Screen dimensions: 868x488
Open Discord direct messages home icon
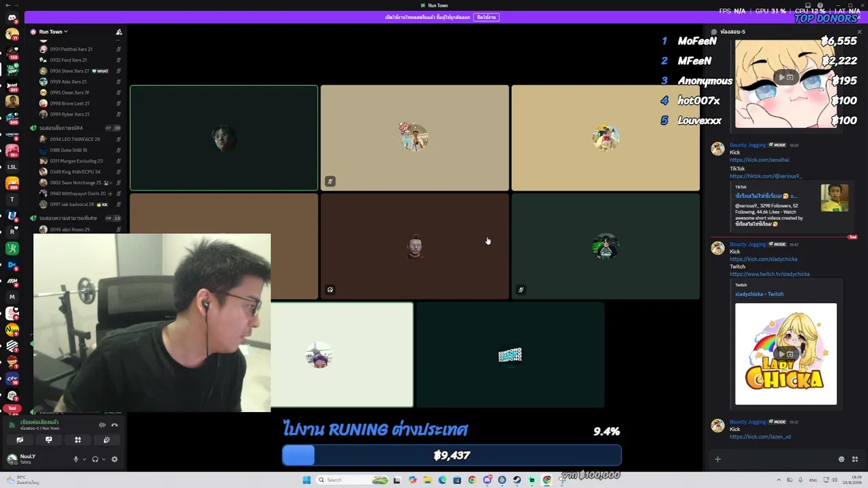12,18
